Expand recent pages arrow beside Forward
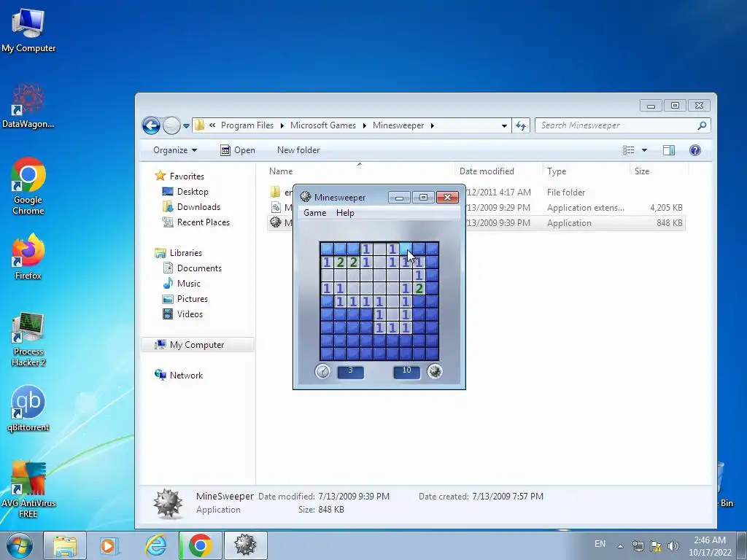 (x=186, y=126)
